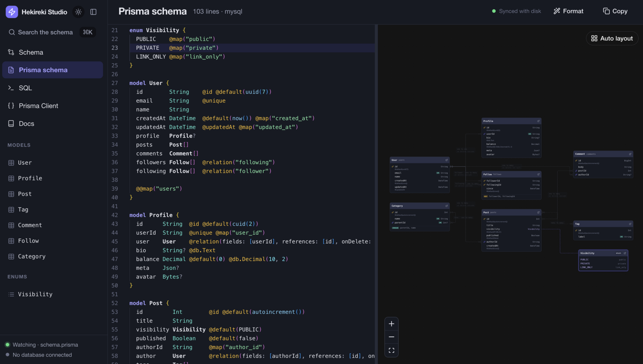Select the Visibility enum node header

pos(603,253)
